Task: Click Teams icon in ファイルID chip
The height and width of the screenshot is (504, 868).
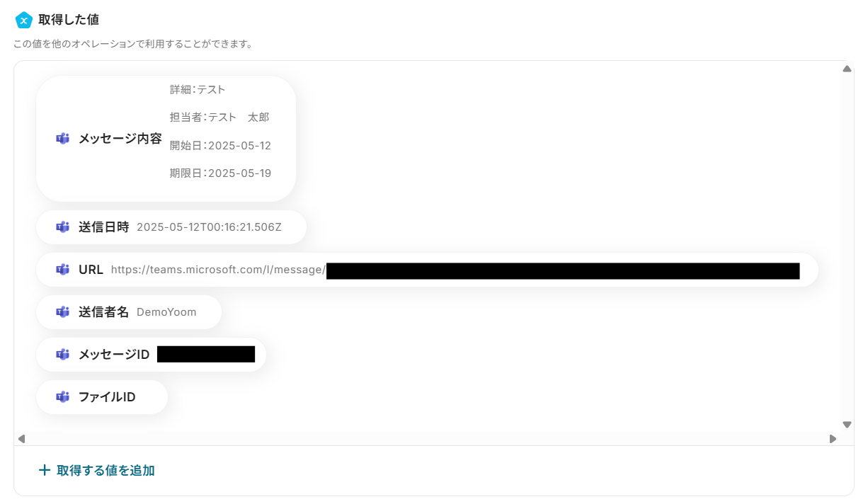Action: 63,397
